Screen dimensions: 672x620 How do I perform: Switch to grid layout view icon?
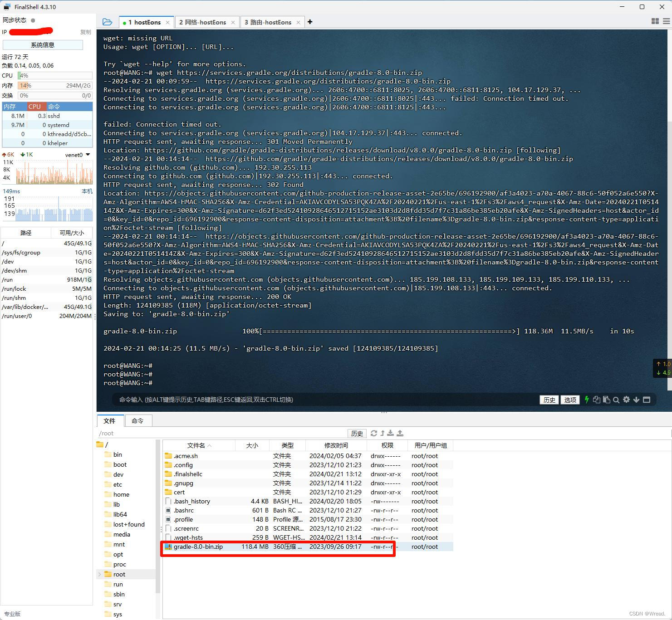(x=655, y=21)
